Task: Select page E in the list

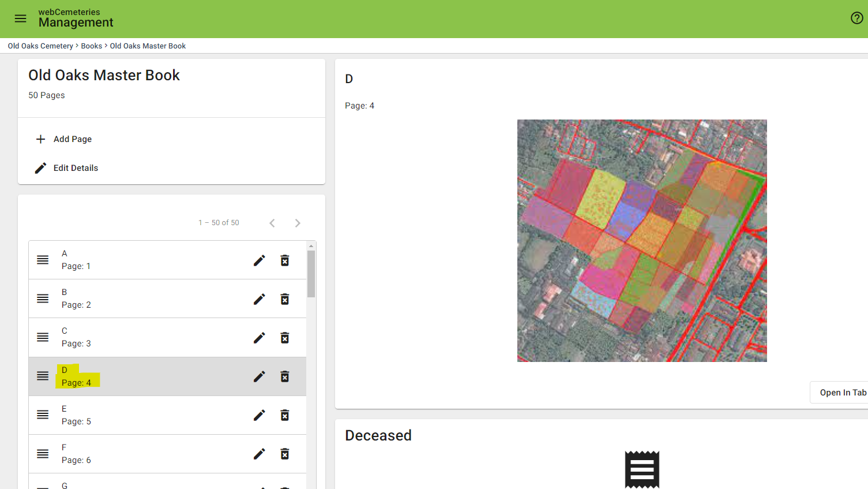Action: (x=167, y=415)
